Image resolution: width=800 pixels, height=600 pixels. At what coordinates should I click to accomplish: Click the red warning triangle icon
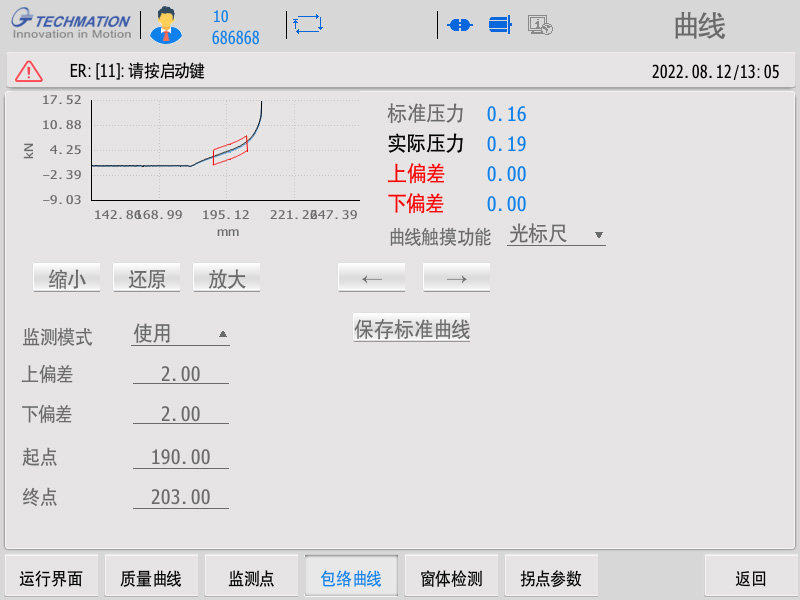(29, 71)
